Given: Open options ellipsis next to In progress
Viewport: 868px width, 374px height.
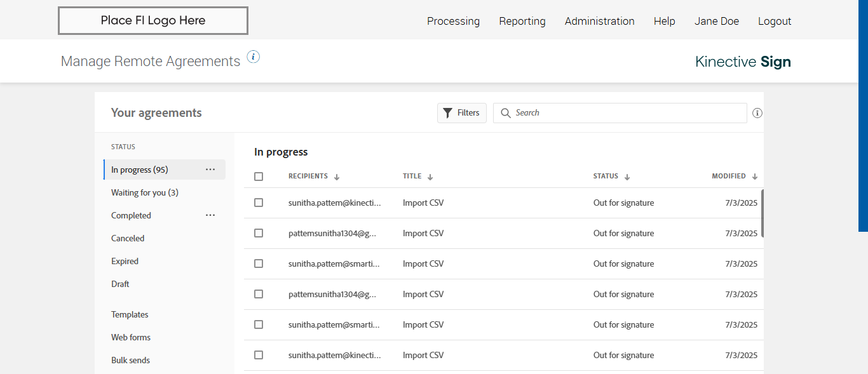Looking at the screenshot, I should tap(210, 170).
